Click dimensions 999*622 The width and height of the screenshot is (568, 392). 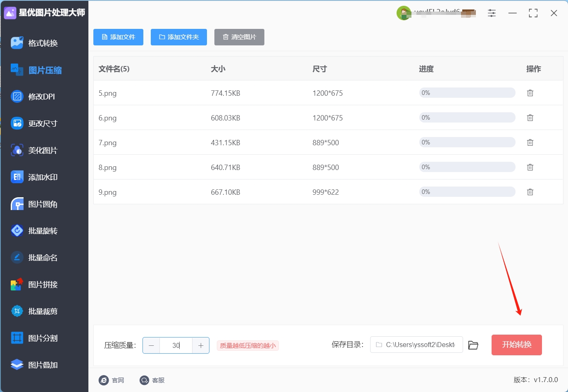326,192
